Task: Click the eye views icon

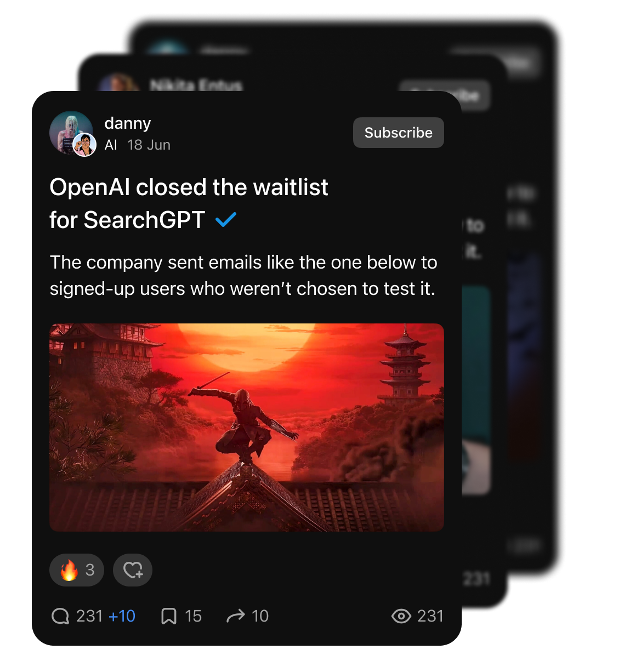Action: pos(401,616)
